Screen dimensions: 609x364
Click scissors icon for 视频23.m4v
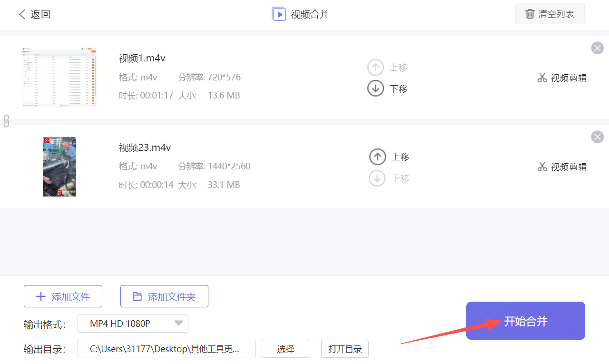coord(542,167)
